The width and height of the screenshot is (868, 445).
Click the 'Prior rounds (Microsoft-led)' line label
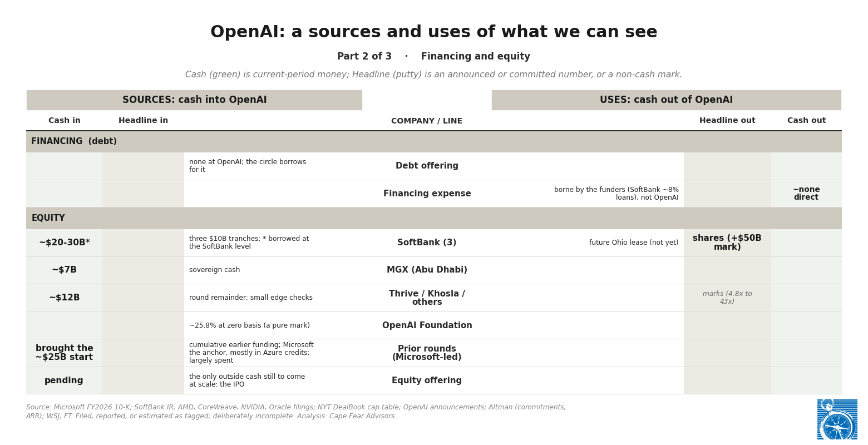pyautogui.click(x=427, y=353)
